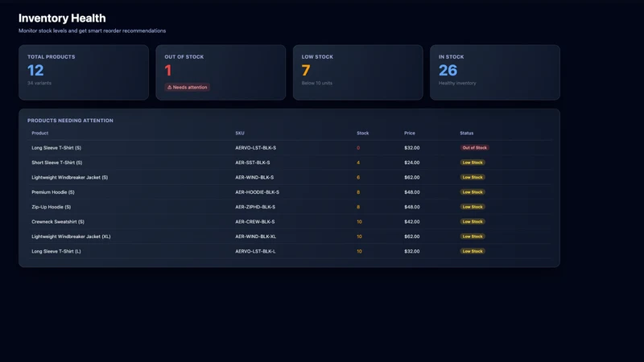Select Lightweight Windbreaker Jacket (S) product name
Image resolution: width=644 pixels, height=362 pixels.
[x=70, y=177]
